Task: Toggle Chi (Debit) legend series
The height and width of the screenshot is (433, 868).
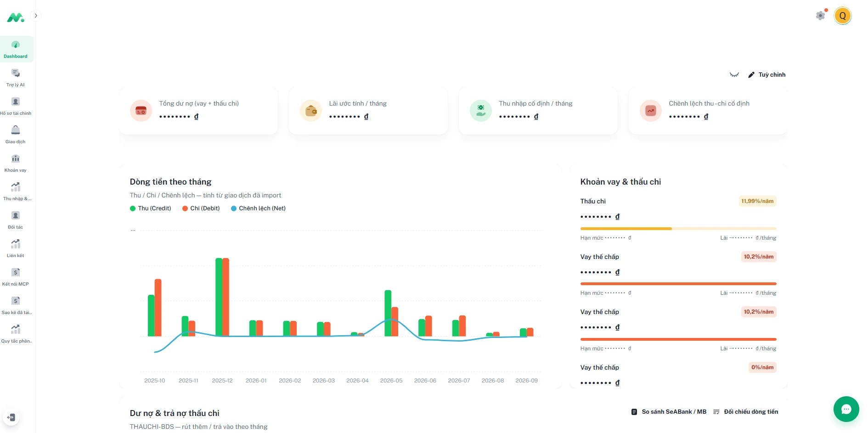Action: [201, 208]
